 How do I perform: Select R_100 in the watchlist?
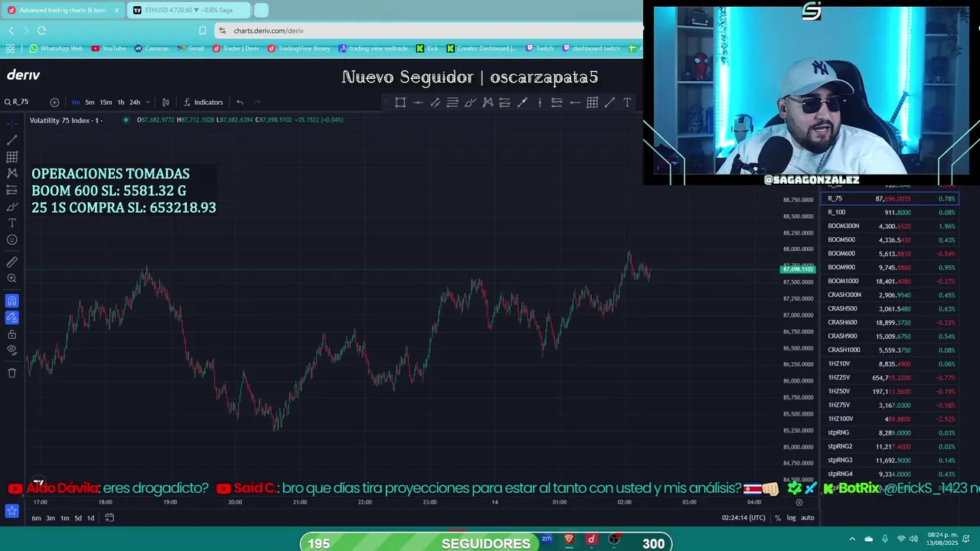pos(891,212)
